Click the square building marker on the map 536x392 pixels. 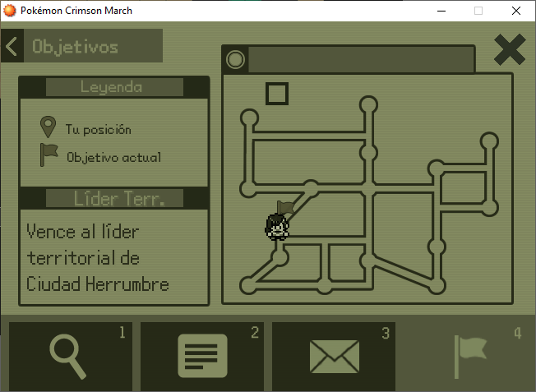(277, 94)
